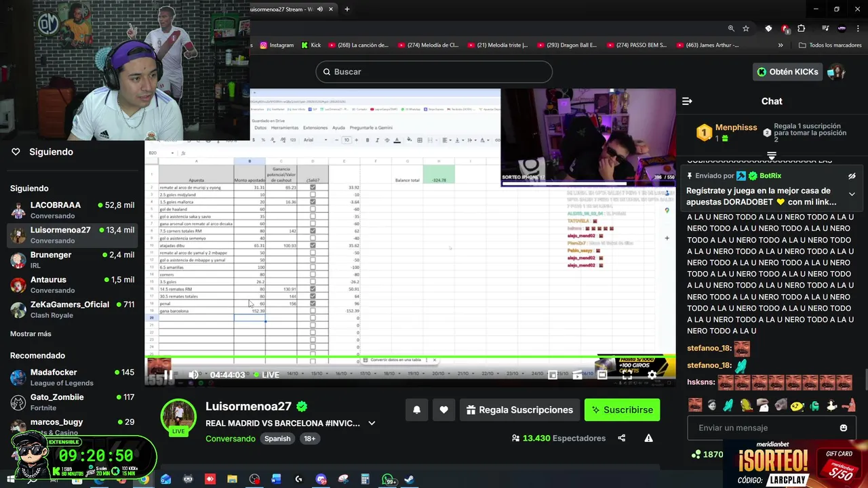Open Herramientas menu in streamed spreadsheet
This screenshot has width=868, height=488.
click(285, 127)
